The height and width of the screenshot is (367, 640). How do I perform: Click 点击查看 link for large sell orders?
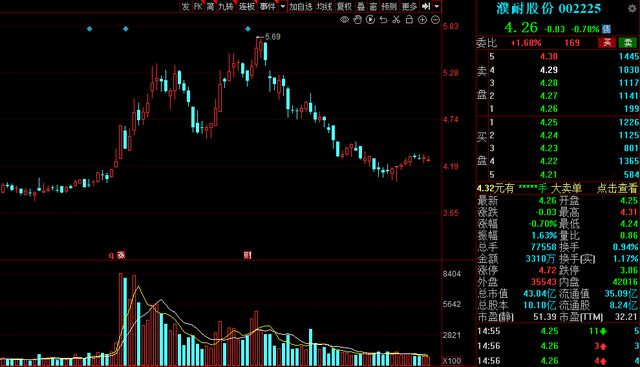pos(617,188)
